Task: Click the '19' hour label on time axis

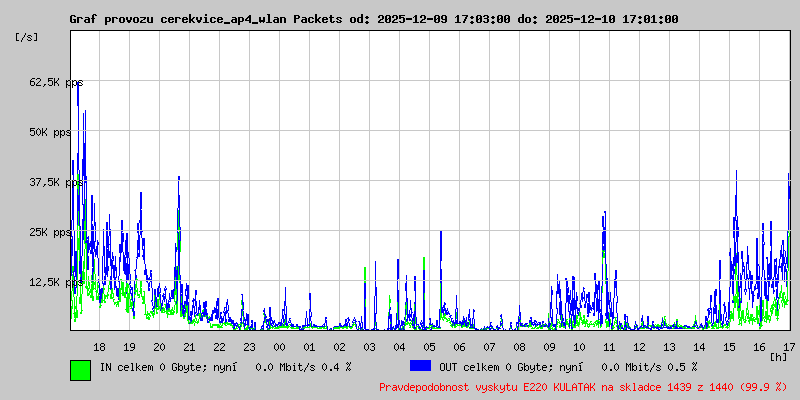Action: coord(129,347)
